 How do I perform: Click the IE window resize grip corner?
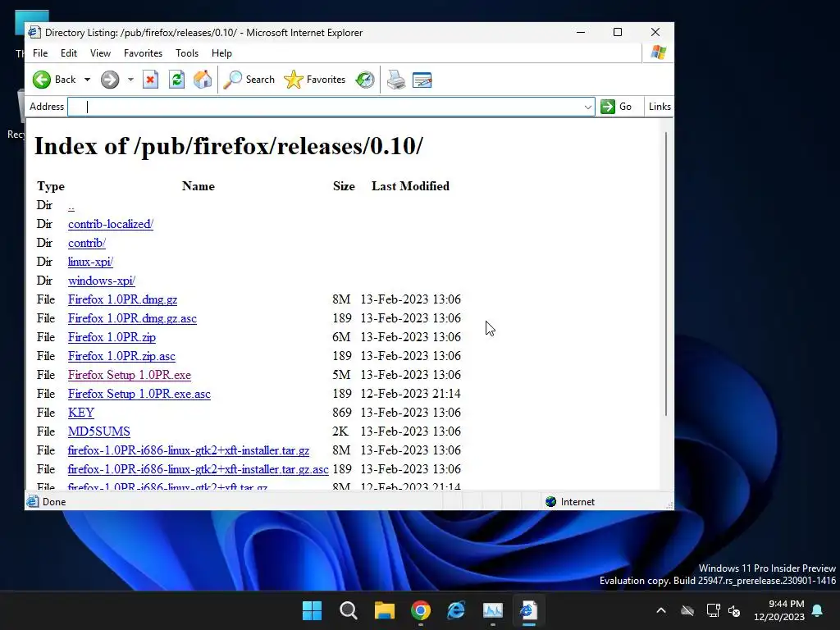coord(669,504)
